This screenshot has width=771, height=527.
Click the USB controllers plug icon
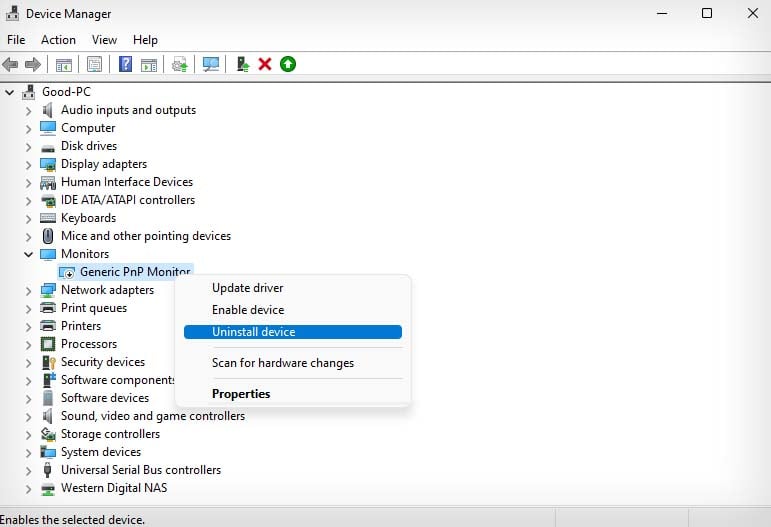tap(47, 470)
